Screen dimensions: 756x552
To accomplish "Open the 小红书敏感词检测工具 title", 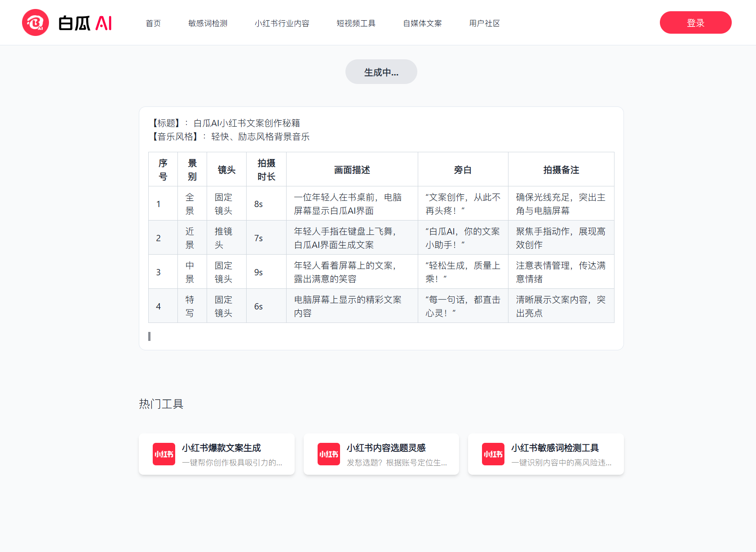I will (x=555, y=448).
